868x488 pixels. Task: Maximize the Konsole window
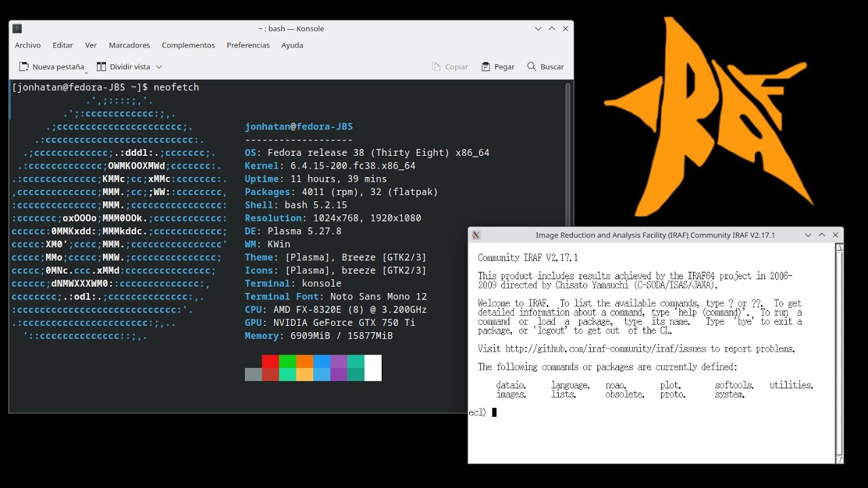[552, 28]
